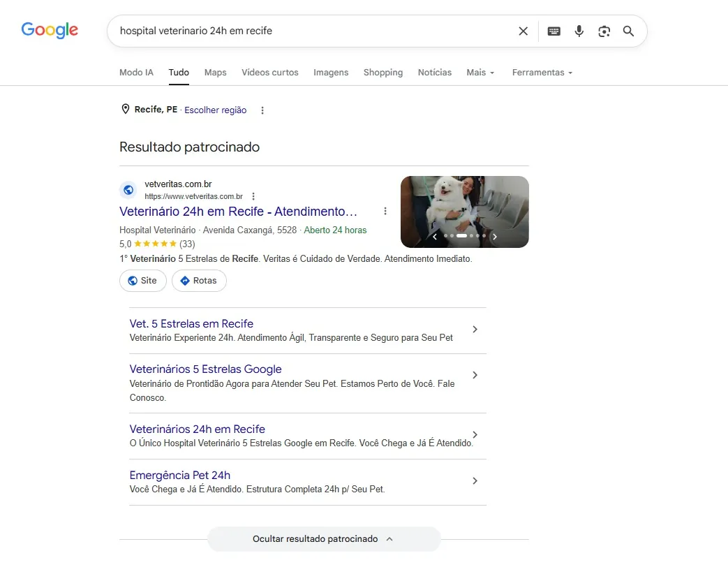The height and width of the screenshot is (581, 728).
Task: Switch to the Maps tab
Action: point(216,73)
